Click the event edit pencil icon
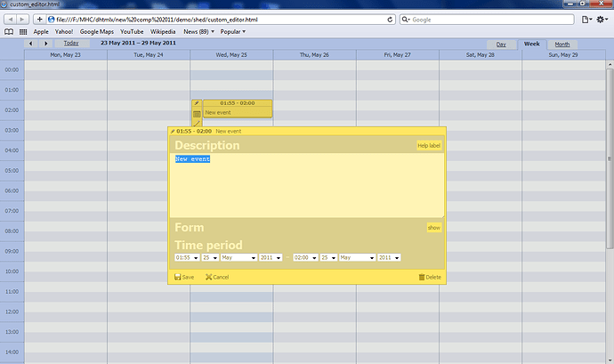 click(197, 103)
